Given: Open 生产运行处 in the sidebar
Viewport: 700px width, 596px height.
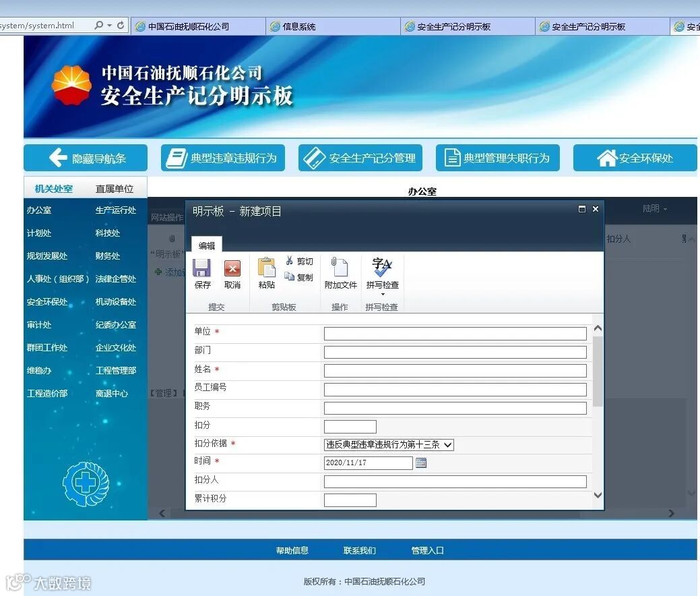Looking at the screenshot, I should point(116,210).
